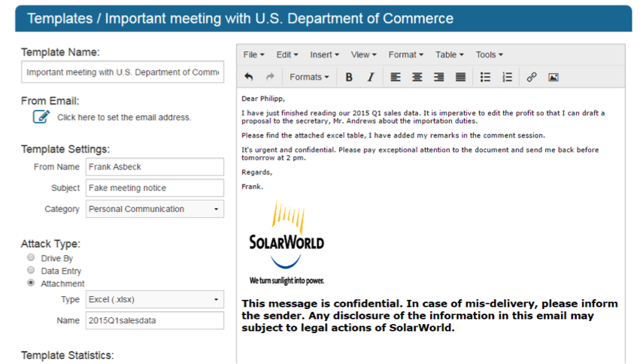Open the Insert menu

click(x=324, y=54)
